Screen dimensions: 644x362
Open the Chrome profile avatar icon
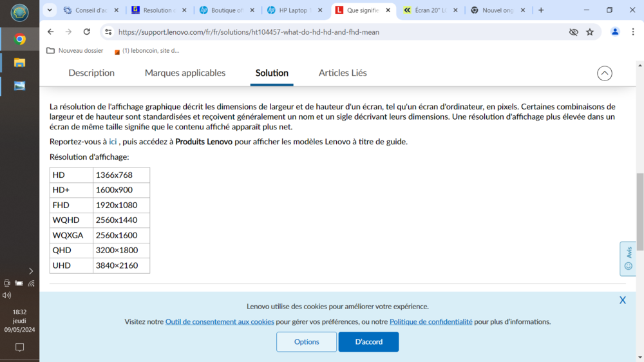615,32
